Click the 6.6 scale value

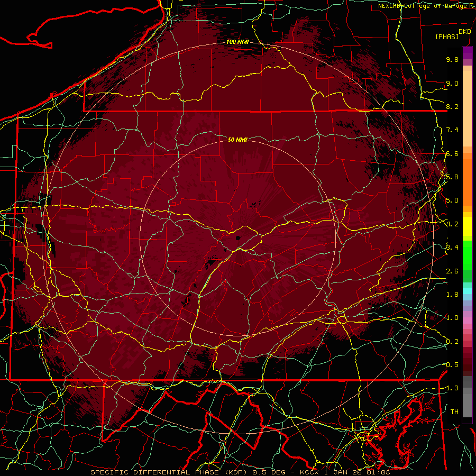pos(452,153)
